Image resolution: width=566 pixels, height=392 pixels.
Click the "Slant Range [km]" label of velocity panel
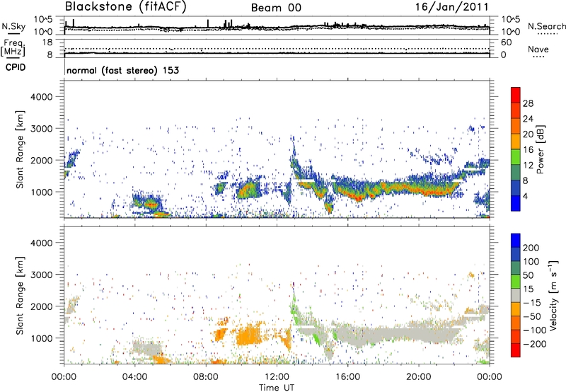(20, 295)
